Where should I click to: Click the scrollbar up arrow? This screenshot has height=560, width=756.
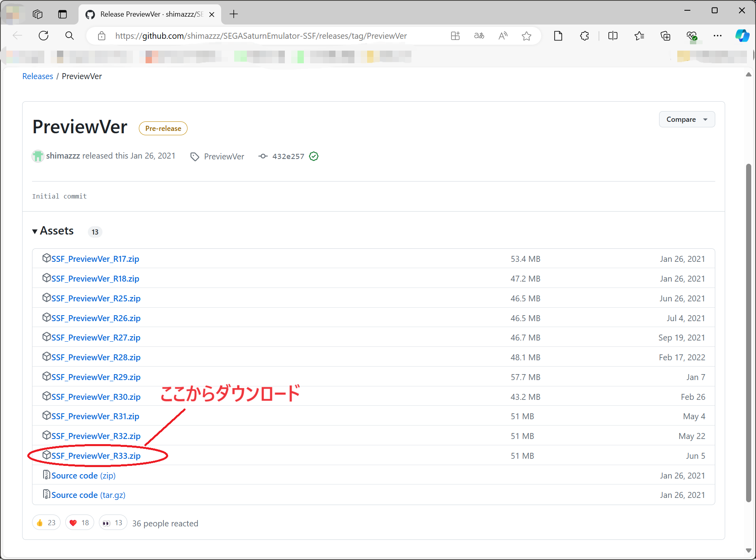click(748, 75)
